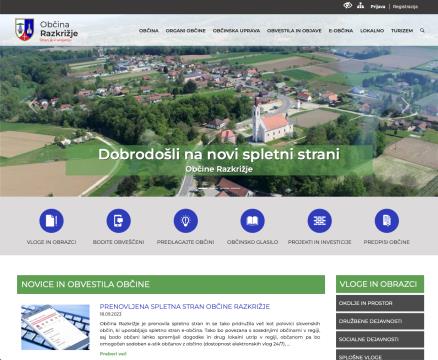
Task: Open the Vloge in obrazci circle icon
Action: coord(51,221)
